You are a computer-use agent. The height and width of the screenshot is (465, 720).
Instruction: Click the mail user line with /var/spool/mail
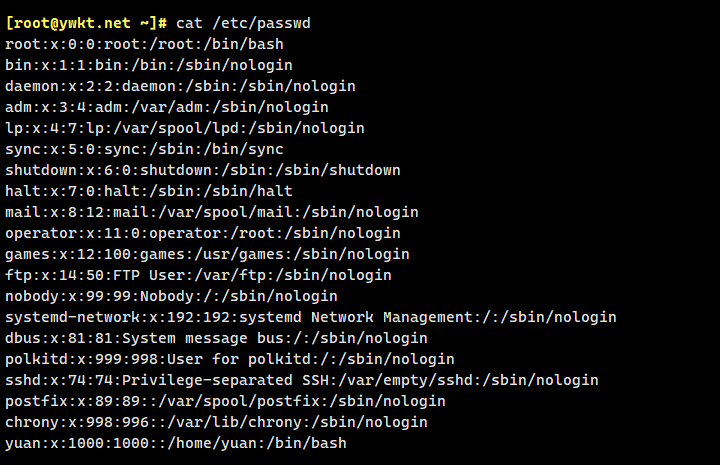tap(212, 212)
